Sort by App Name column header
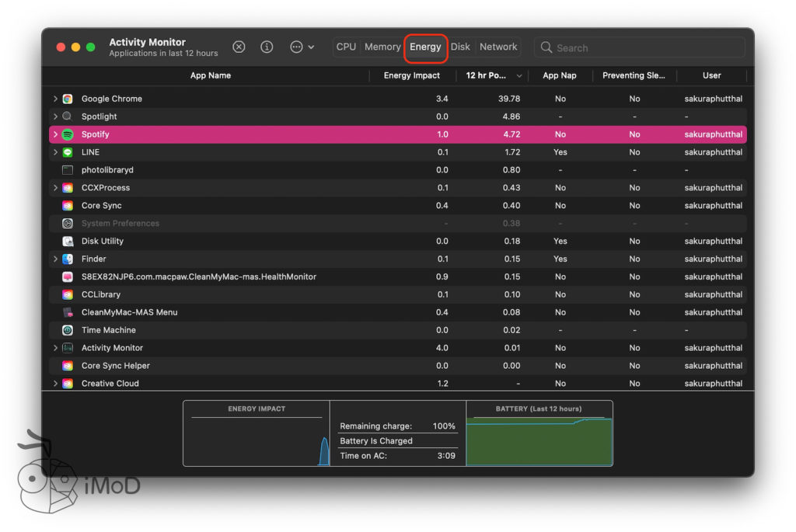Viewport: 796px width, 532px height. click(210, 75)
